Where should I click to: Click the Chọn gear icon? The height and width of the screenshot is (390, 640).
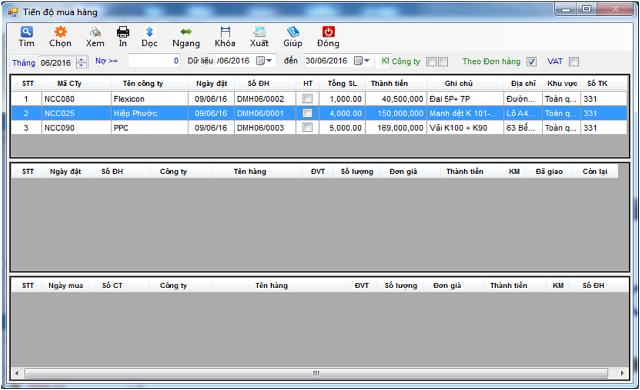tap(60, 31)
